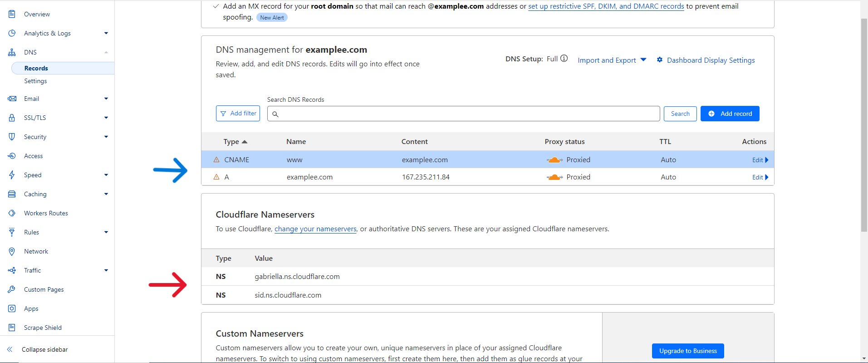Click the Speed lightning bolt icon

12,175
